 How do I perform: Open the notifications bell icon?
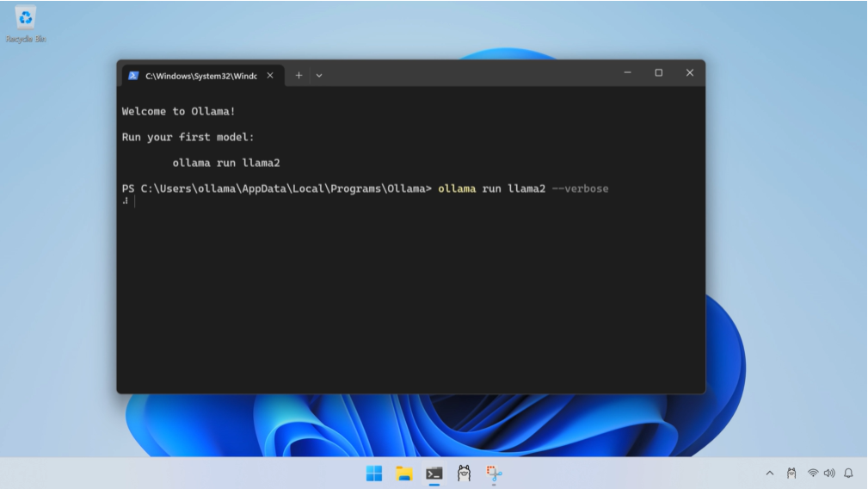848,473
